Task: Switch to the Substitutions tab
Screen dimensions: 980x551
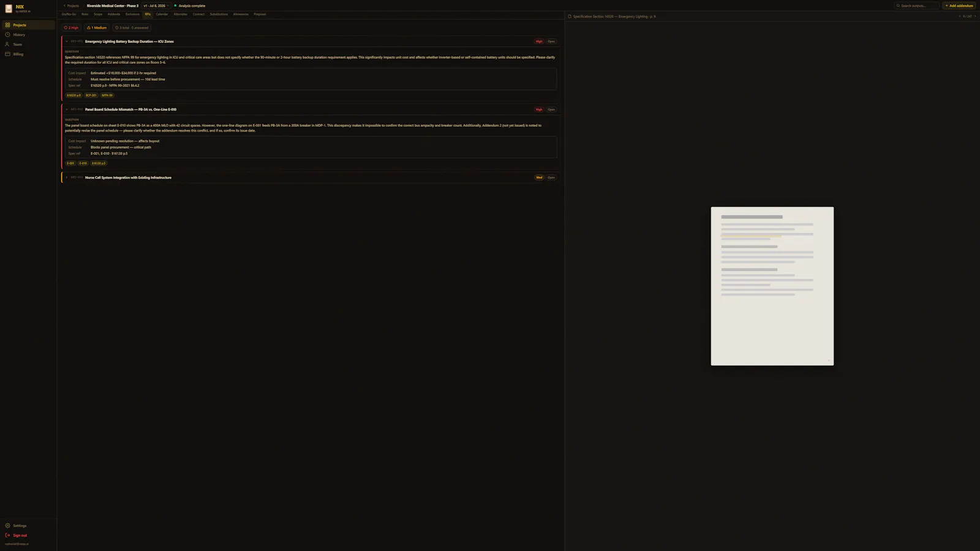Action: tap(219, 14)
